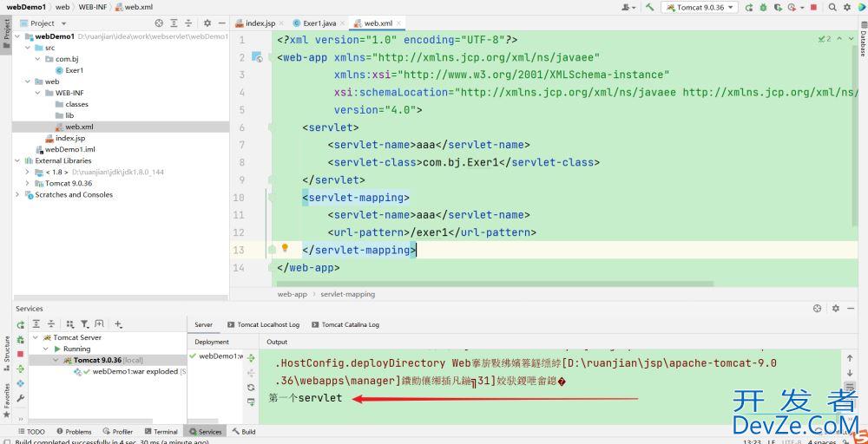Screen dimensions: 868x444
Task: Click Open in New Tab Services icon
Action: tap(99, 324)
